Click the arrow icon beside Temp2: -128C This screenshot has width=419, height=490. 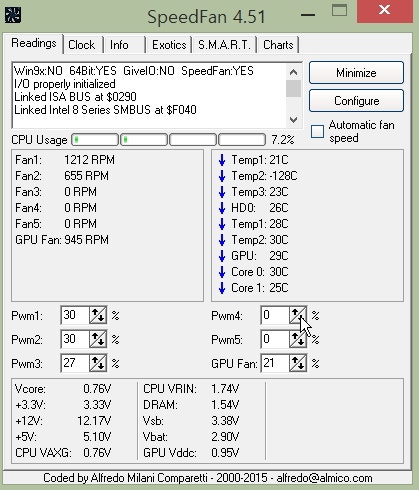click(222, 176)
